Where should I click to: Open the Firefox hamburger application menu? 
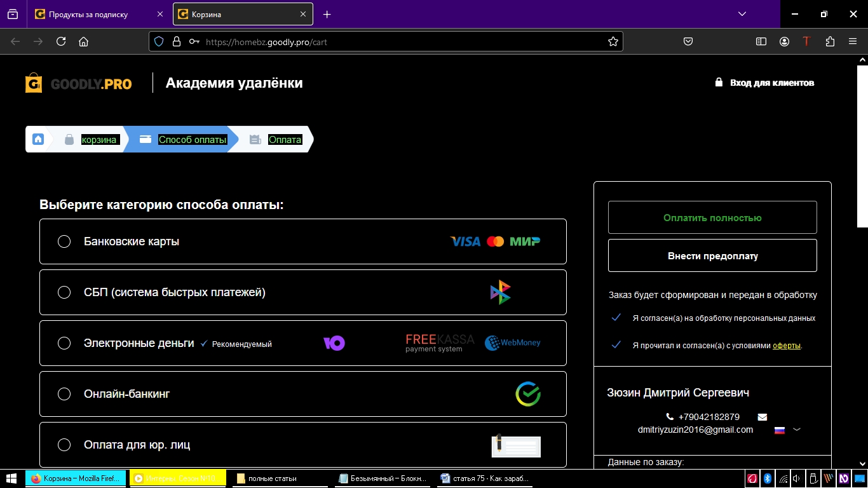tap(853, 41)
